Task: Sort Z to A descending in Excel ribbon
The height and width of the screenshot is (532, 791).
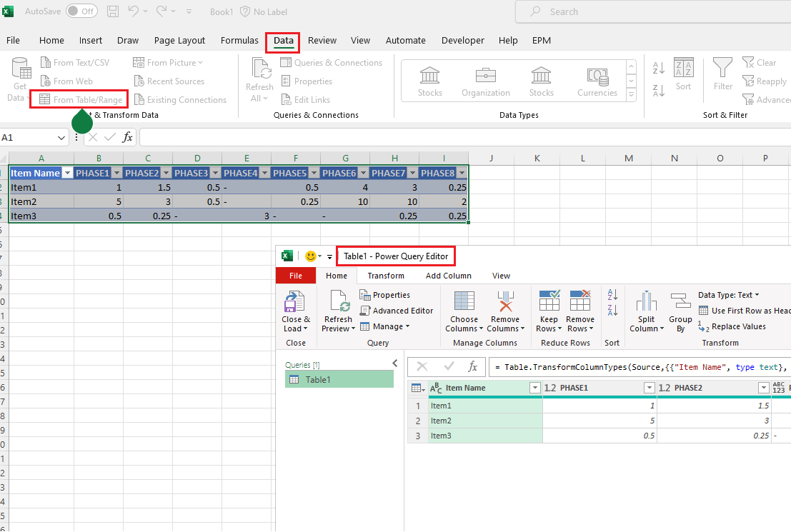Action: point(659,90)
